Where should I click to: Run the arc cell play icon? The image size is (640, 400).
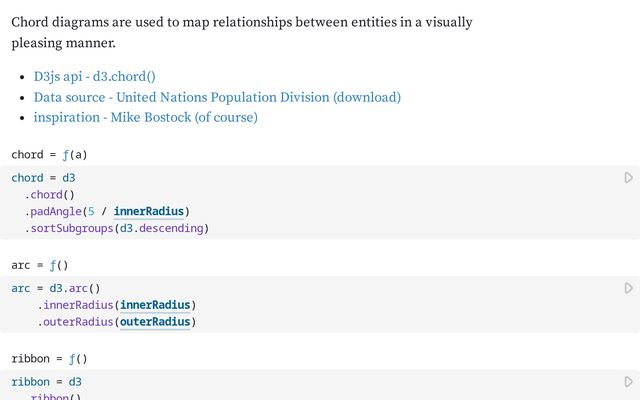click(628, 288)
